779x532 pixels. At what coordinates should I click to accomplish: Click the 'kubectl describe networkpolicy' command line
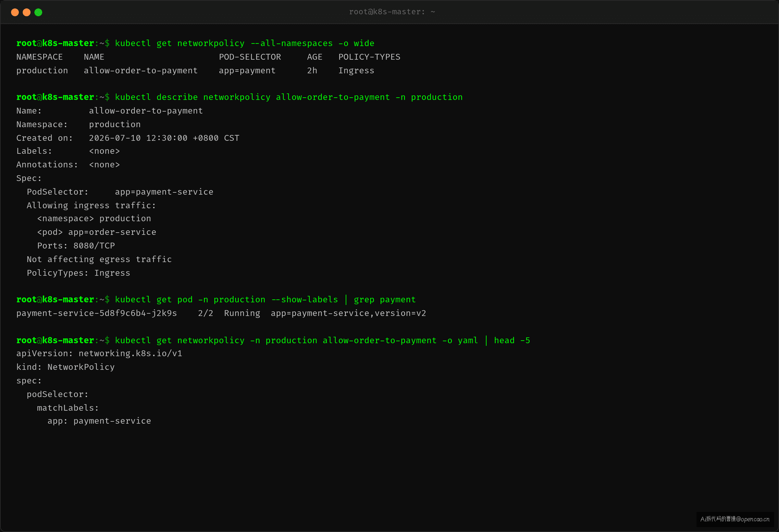[289, 97]
